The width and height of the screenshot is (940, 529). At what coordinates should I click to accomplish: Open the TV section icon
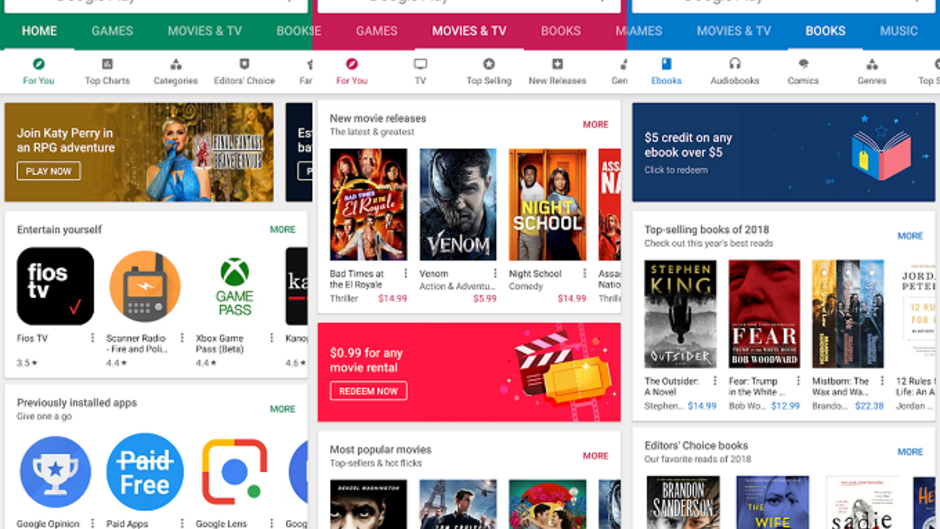pos(420,64)
